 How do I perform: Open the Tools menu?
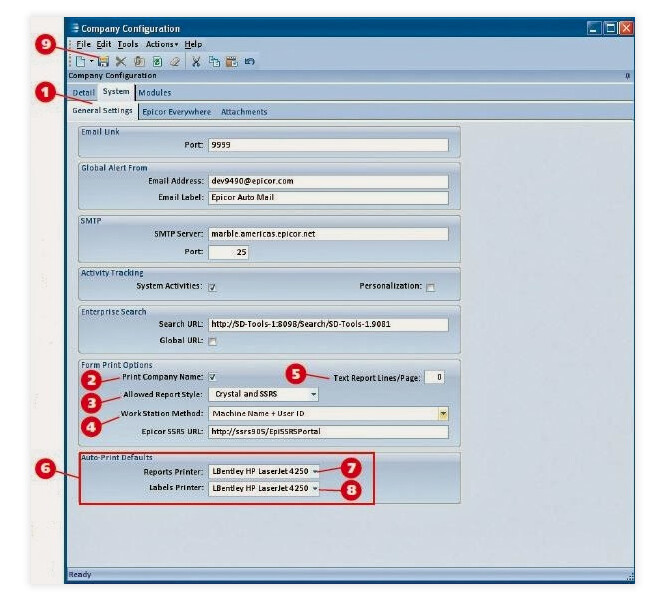coord(128,44)
